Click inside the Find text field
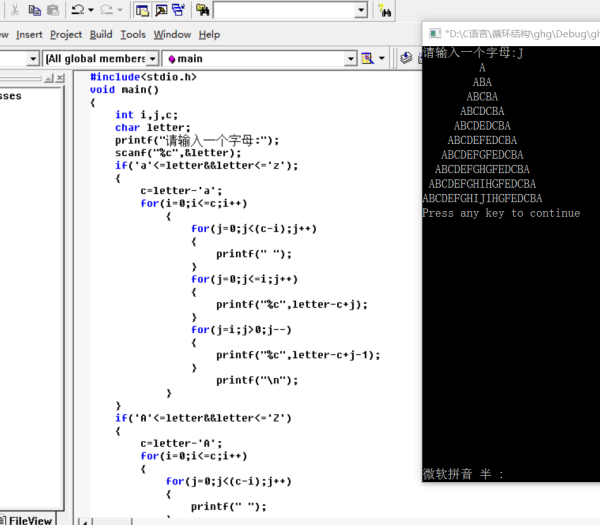The image size is (600, 525). pos(284,10)
